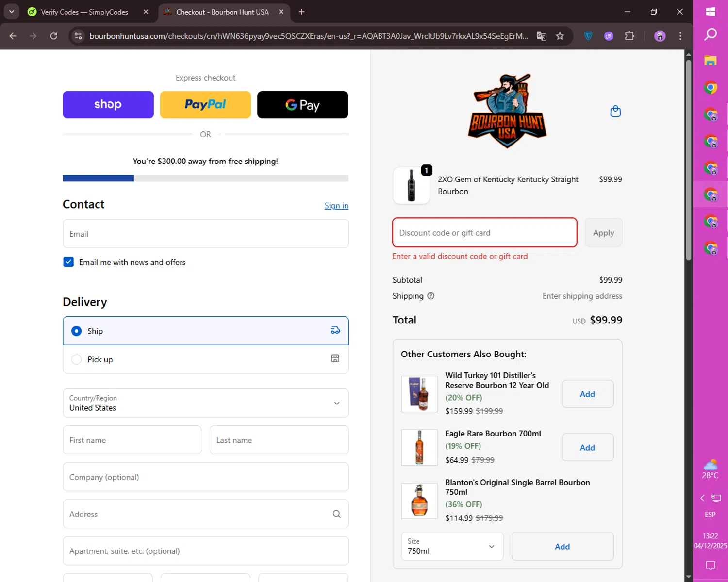
Task: Click the free shipping progress bar
Action: tap(205, 178)
